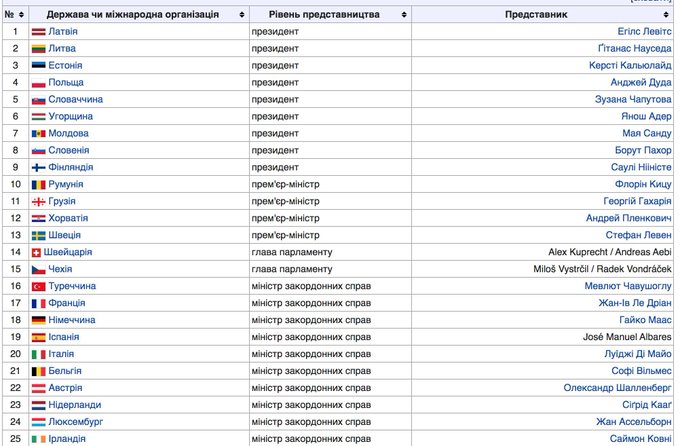Open the Польща country link

66,82
